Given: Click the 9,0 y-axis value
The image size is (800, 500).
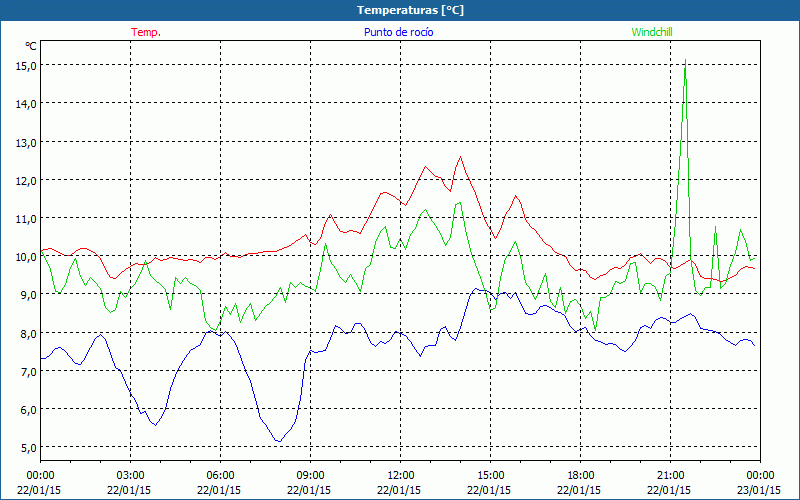Looking at the screenshot, I should pyautogui.click(x=28, y=295).
